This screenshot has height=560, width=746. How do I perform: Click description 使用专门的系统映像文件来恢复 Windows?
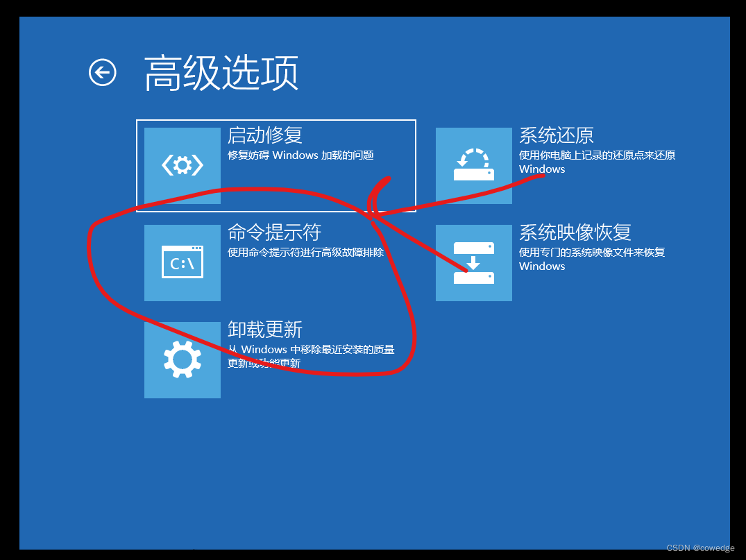(592, 259)
